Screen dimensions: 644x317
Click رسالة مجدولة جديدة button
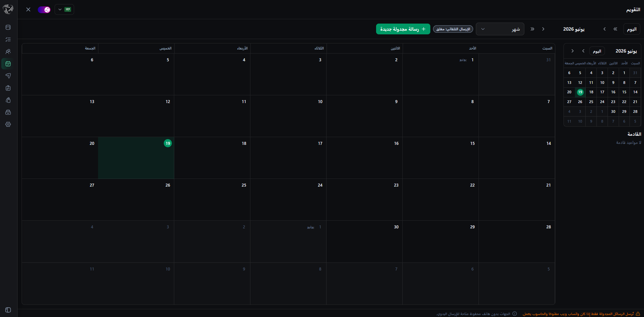pyautogui.click(x=403, y=29)
